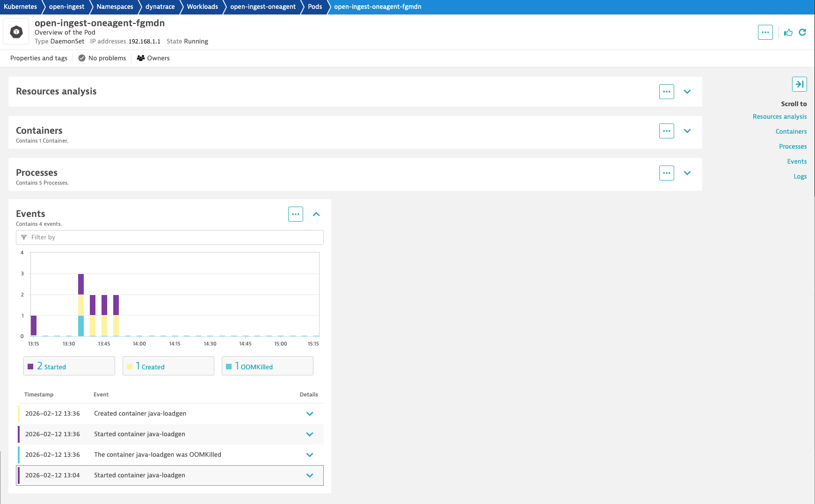The image size is (815, 504).
Task: Click the purple bar at 13:15 in chart
Action: coord(34,325)
